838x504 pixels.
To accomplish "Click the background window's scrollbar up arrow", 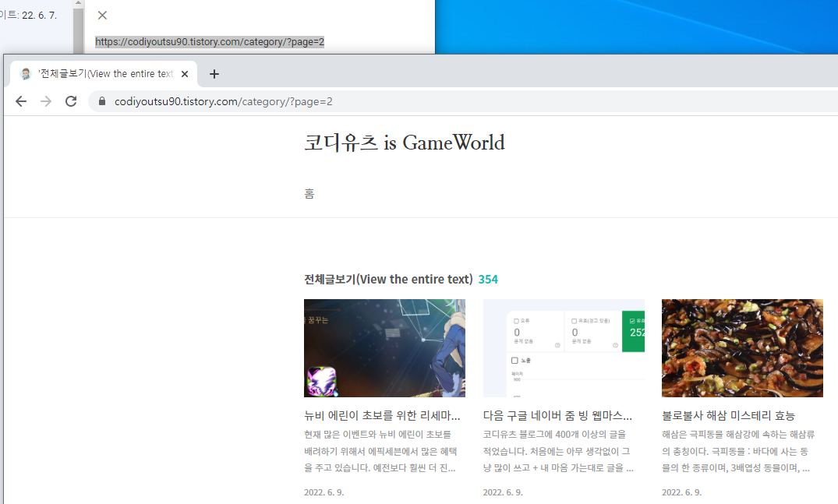I will (79, 3).
